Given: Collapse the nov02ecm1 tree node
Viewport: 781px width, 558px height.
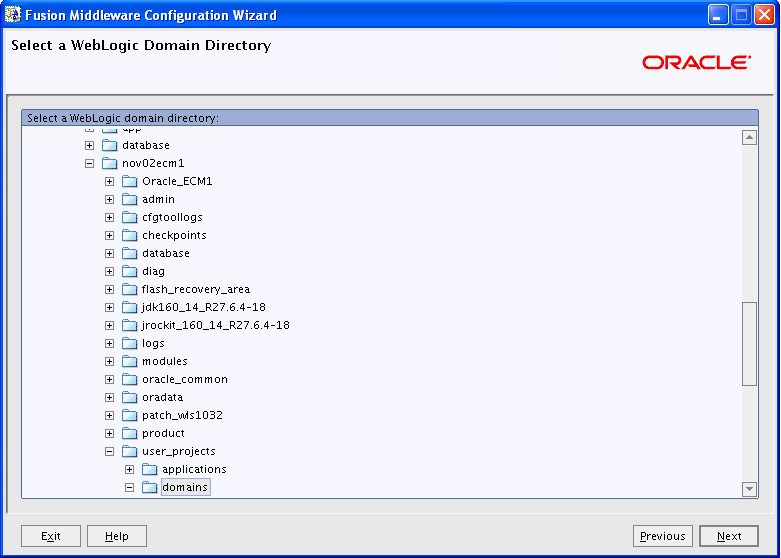Looking at the screenshot, I should 90,163.
